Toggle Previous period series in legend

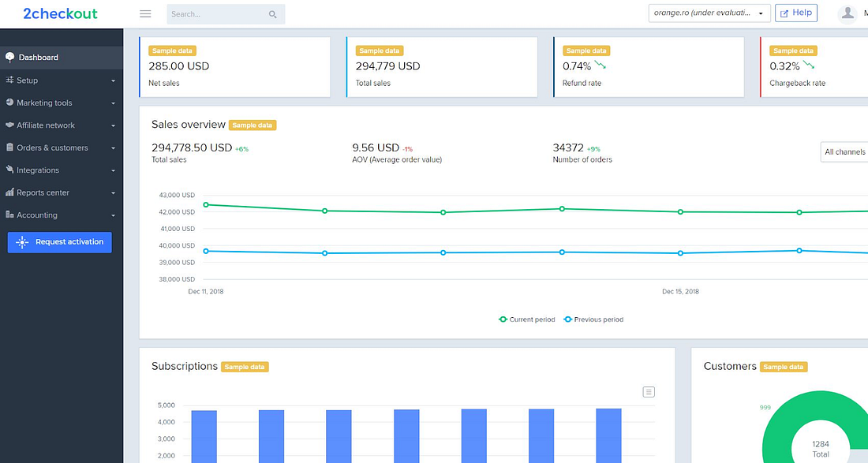tap(593, 319)
